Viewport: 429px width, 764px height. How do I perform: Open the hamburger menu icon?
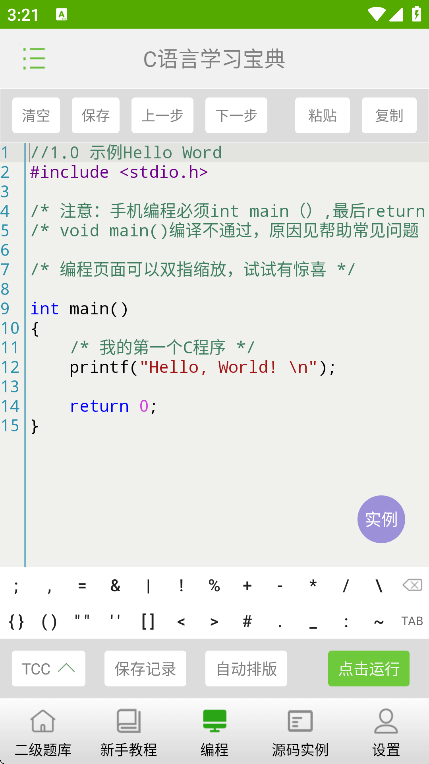pyautogui.click(x=34, y=58)
